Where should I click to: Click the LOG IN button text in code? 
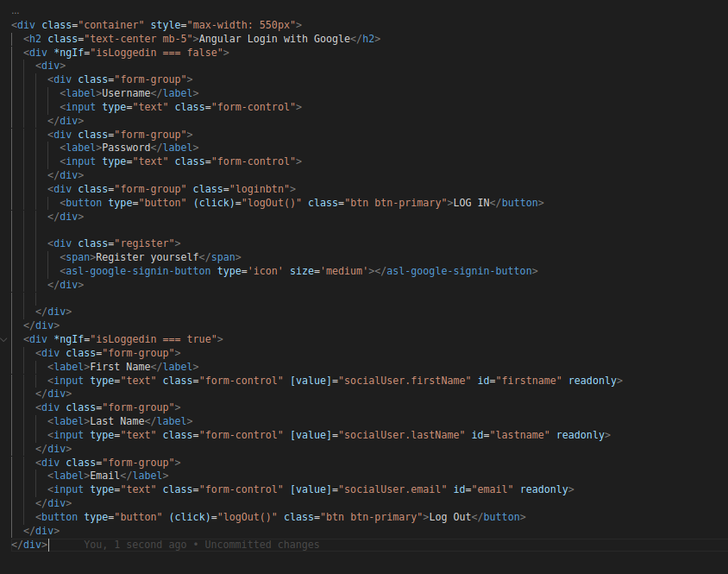click(x=471, y=203)
